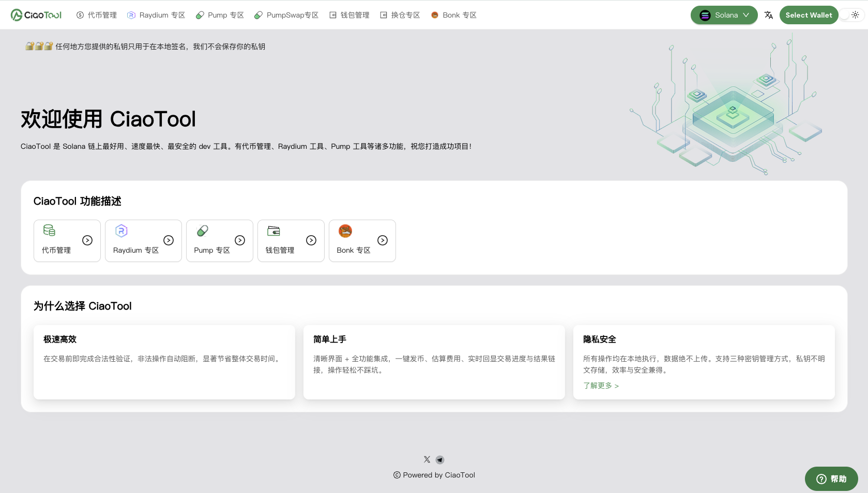Screen dimensions: 868x493
Task: Open the 代币管理 menu in the navbar
Action: coord(97,15)
